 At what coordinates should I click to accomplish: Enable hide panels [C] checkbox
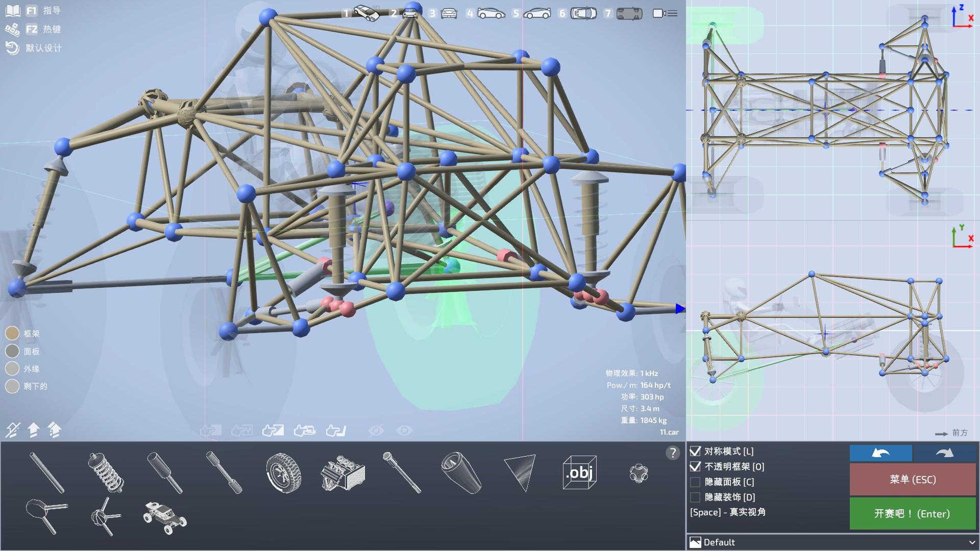click(695, 482)
